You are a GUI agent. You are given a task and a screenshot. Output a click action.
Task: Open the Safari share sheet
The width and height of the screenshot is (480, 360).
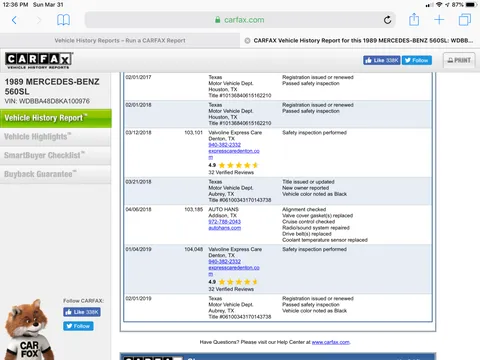[x=414, y=19]
